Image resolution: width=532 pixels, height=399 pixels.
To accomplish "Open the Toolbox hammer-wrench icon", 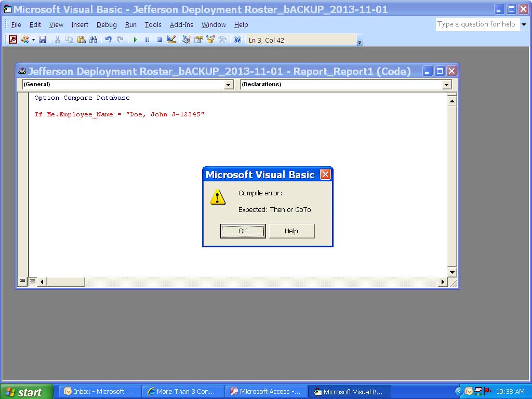I will [x=222, y=39].
